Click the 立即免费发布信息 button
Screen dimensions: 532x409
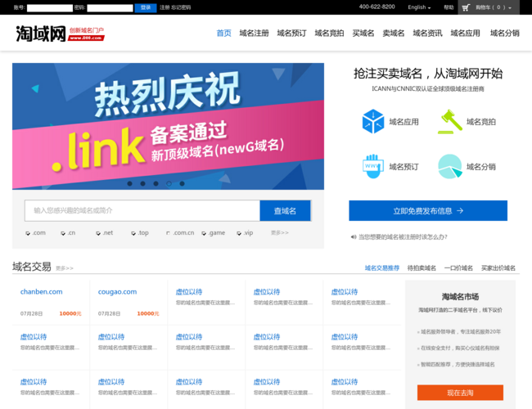428,210
